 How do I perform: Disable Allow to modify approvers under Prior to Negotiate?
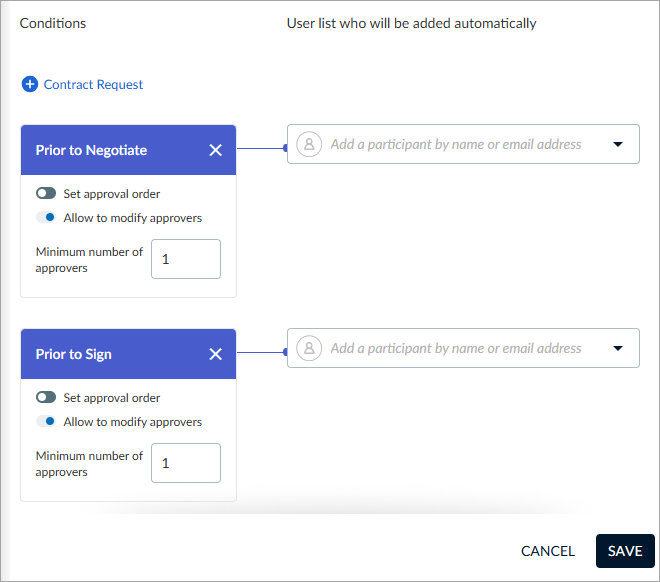coord(46,217)
